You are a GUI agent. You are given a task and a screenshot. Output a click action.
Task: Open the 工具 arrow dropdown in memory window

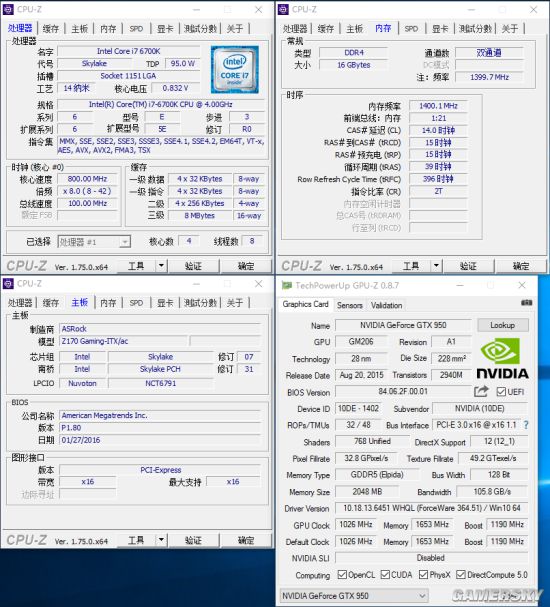click(436, 266)
